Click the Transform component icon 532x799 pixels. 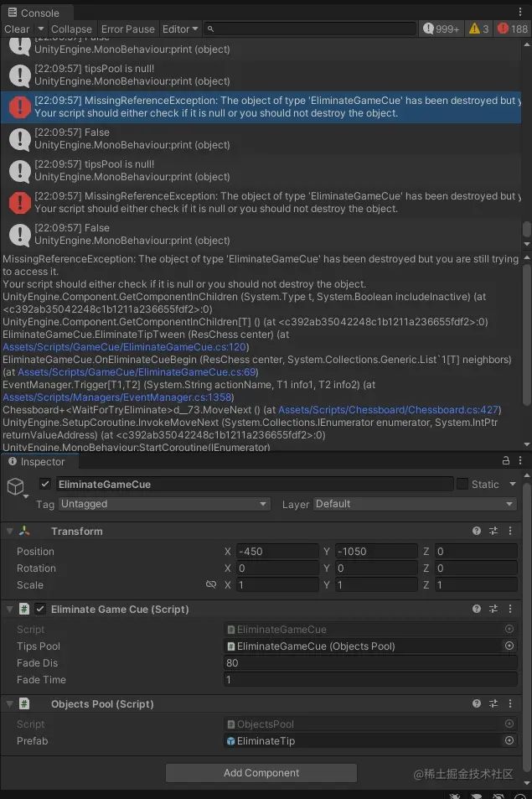(24, 531)
